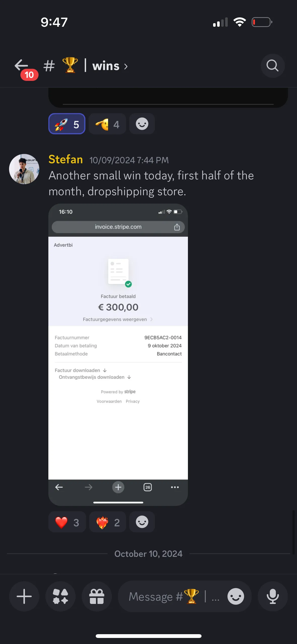The height and width of the screenshot is (644, 297).
Task: Add reaction next to salute emoji
Action: [x=142, y=124]
